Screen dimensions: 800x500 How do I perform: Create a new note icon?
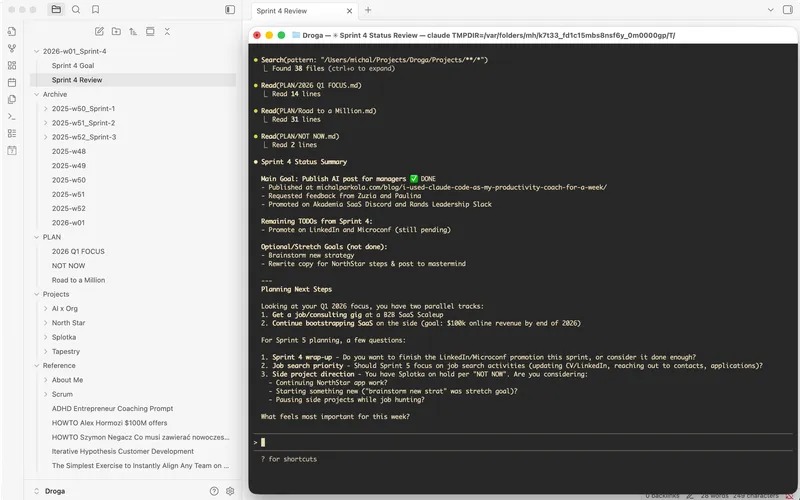coord(99,31)
